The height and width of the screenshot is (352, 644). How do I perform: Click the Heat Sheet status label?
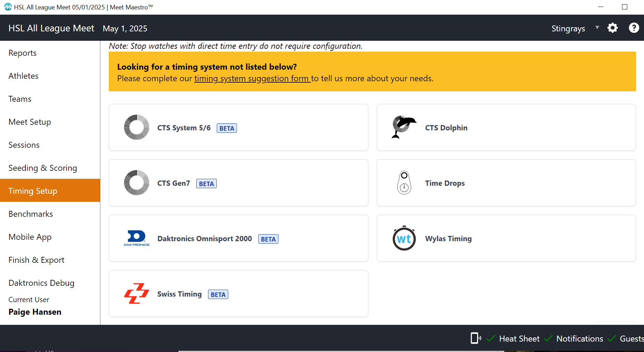(519, 339)
